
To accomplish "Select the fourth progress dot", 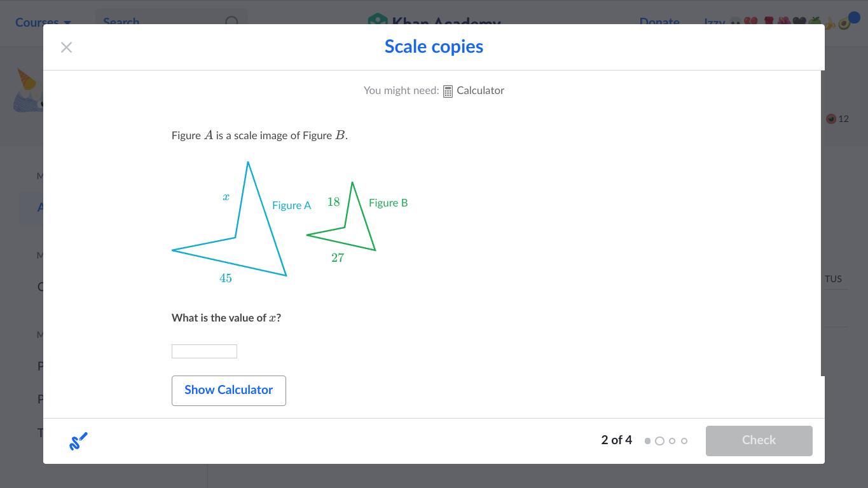I will (x=684, y=441).
